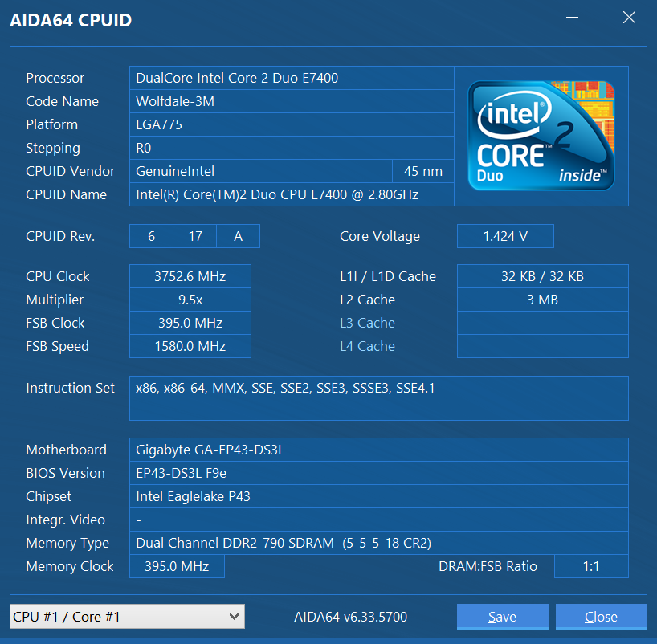Click the stepping value R0

pos(292,148)
